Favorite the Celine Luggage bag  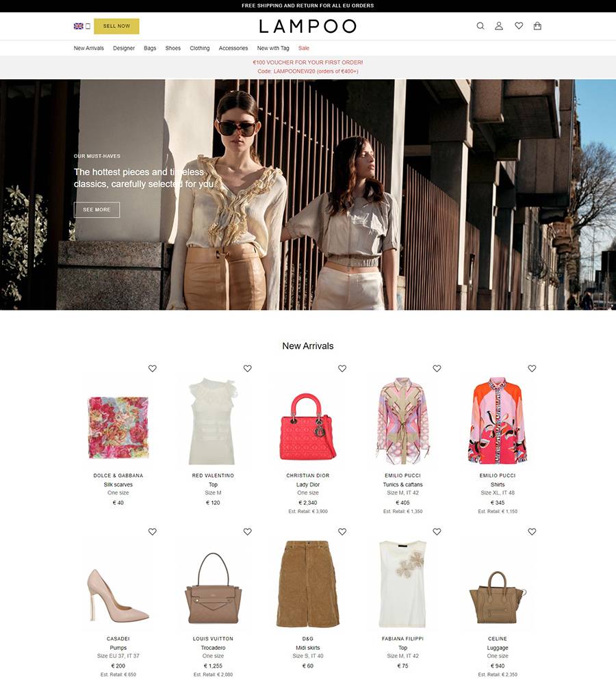pos(532,532)
